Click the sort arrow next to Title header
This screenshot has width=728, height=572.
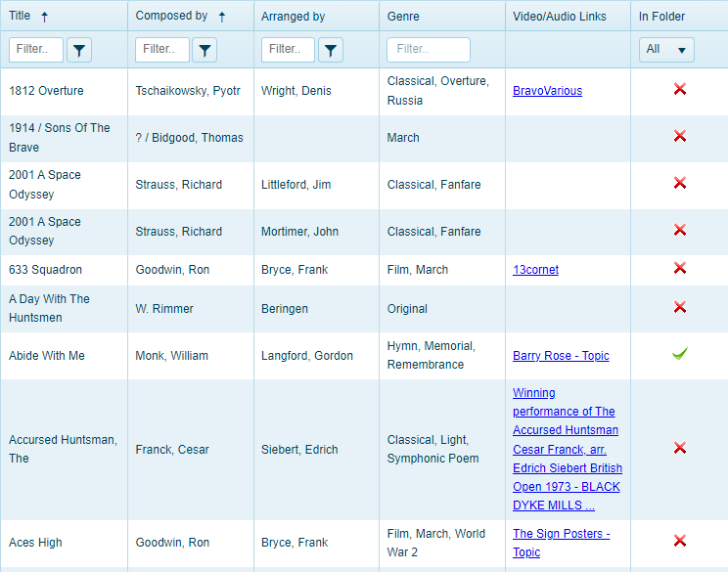[44, 17]
